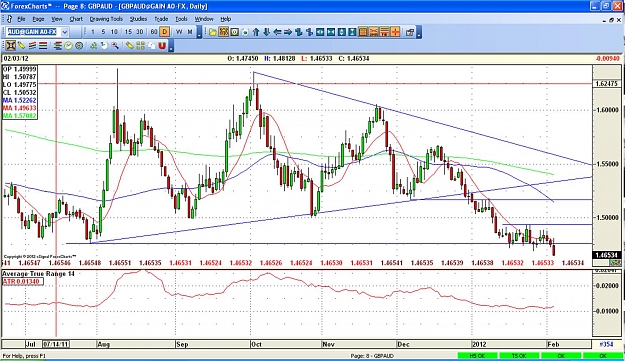Click the round target icon in drawing toolbar
The width and height of the screenshot is (625, 361).
pos(79,46)
